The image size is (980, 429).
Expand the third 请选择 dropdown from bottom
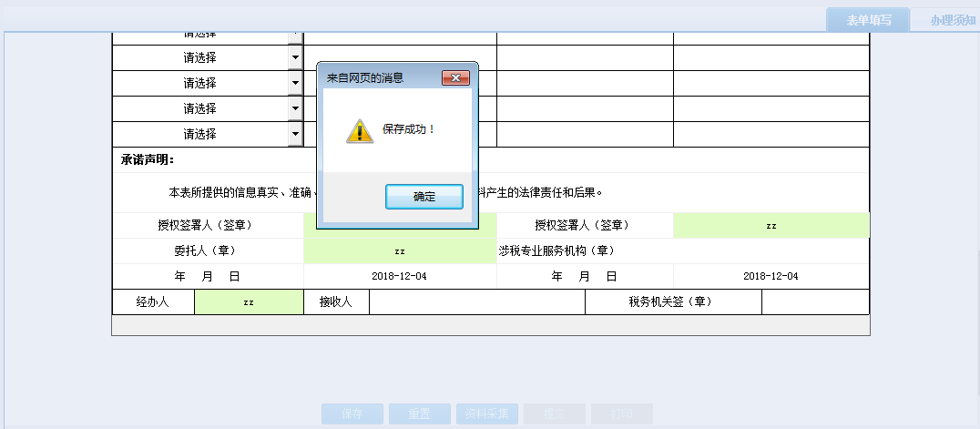[x=295, y=83]
